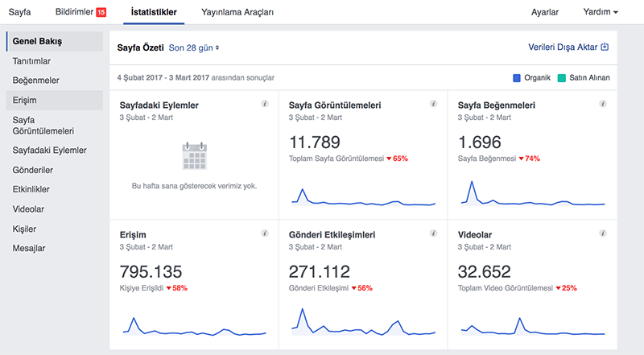Click info icon on Sayfa Beğenmeleri card
The image size is (644, 355).
602,104
